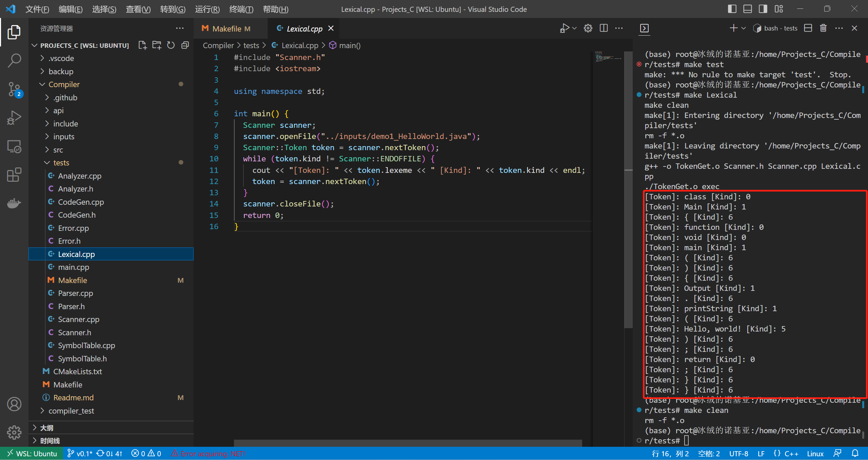
Task: Refresh the explorer file tree
Action: point(171,45)
